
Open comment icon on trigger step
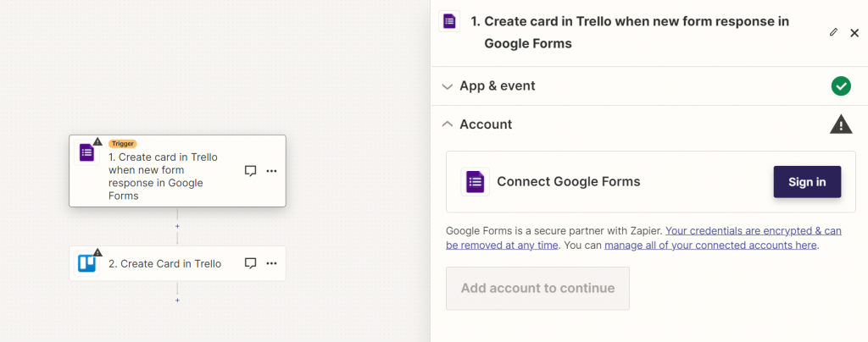coord(250,171)
